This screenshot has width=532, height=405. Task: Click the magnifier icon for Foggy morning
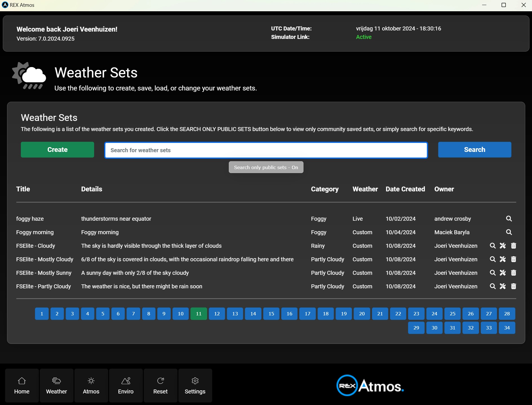pyautogui.click(x=509, y=232)
